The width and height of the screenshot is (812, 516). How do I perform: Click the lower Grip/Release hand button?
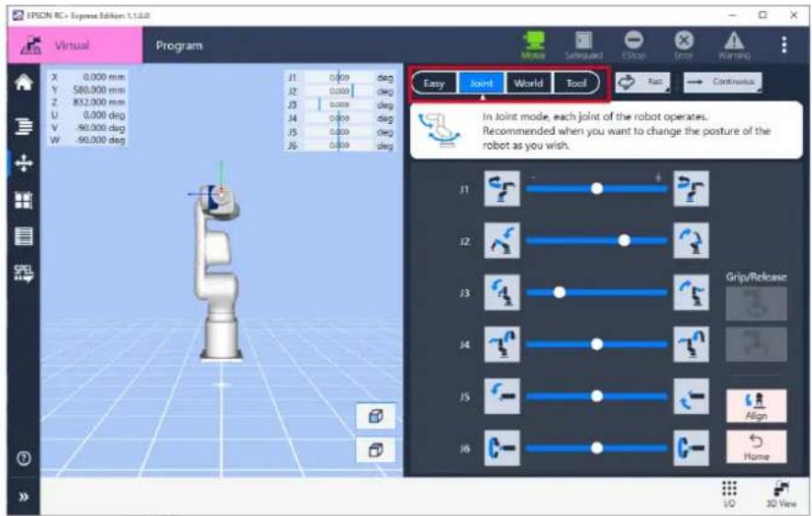tap(757, 344)
